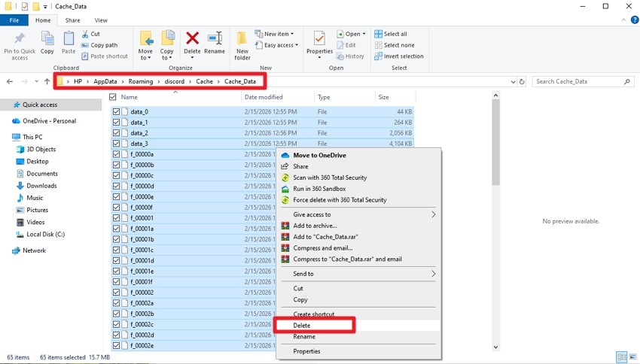Uncheck the data_0 file checkbox
The width and height of the screenshot is (640, 364).
[116, 112]
